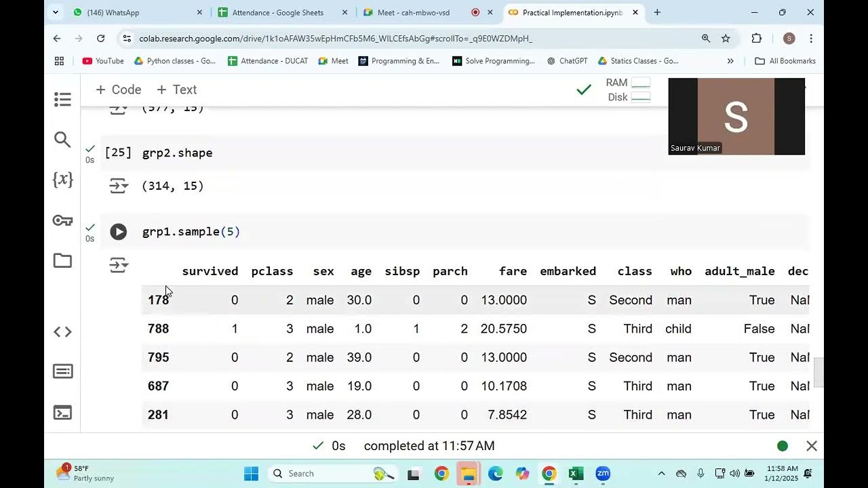Open the Meet bookmark

pos(333,61)
